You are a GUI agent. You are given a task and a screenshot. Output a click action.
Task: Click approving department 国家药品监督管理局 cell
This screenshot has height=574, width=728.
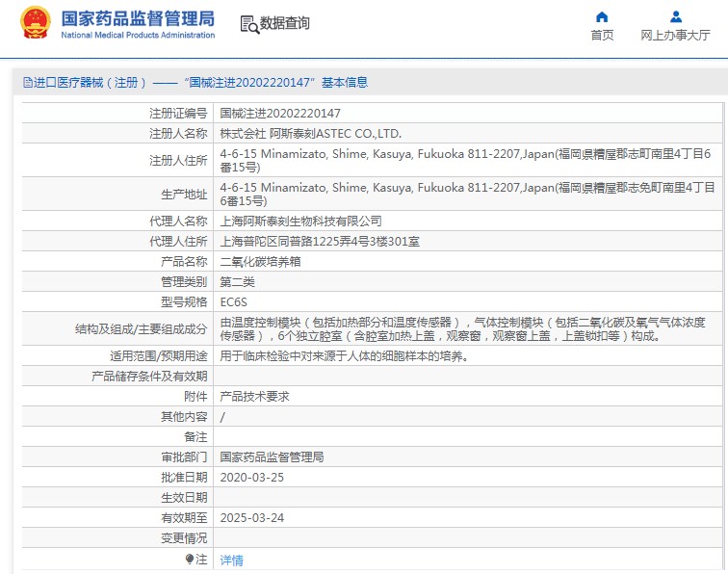(272, 457)
